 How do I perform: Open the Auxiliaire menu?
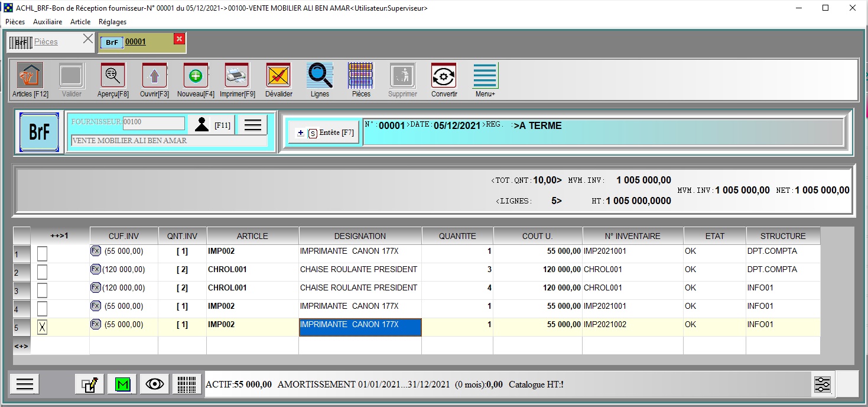[47, 22]
